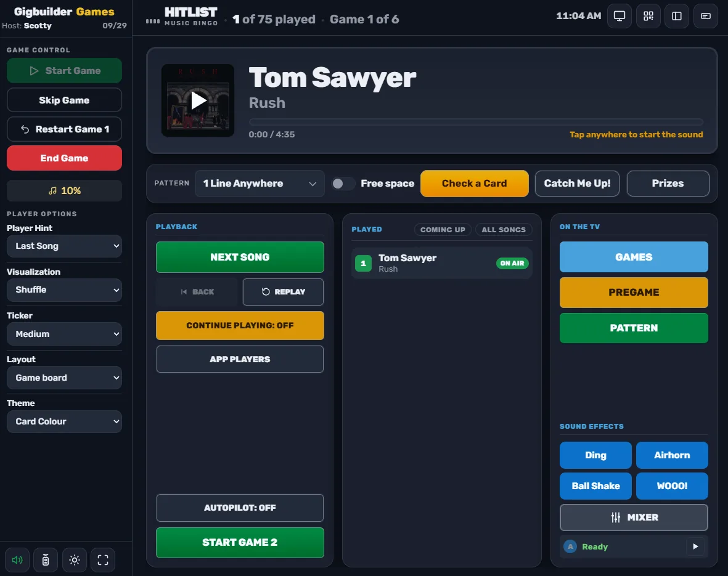Click the Gigbuilder Games logo
728x576 pixels.
[64, 12]
